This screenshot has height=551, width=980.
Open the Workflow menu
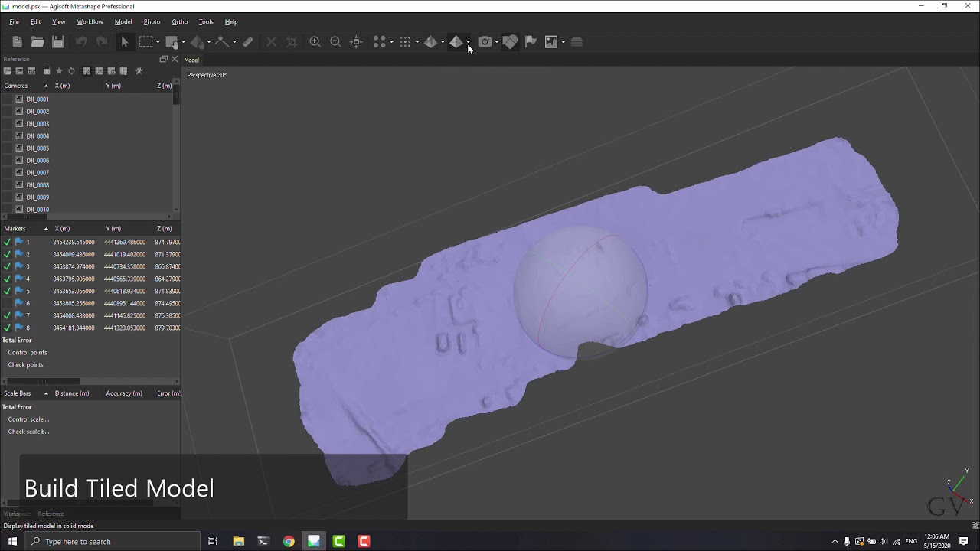click(90, 21)
